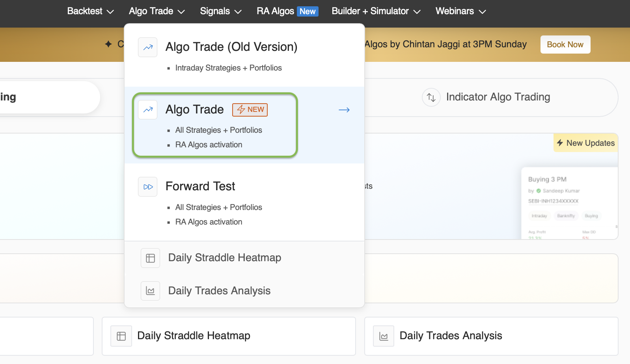Open the Webinars dropdown
This screenshot has width=630, height=364.
pos(460,11)
